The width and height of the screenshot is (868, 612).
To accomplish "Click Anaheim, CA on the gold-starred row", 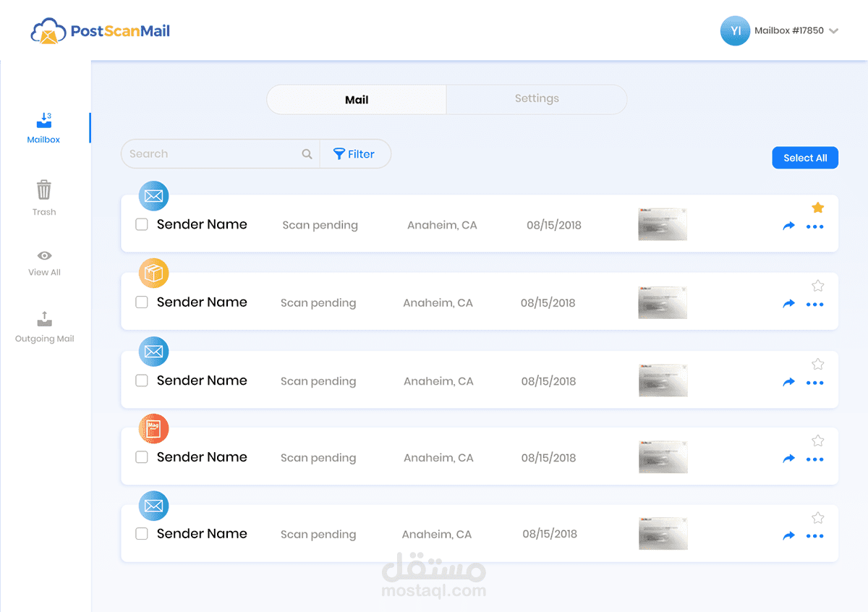I will click(x=442, y=226).
